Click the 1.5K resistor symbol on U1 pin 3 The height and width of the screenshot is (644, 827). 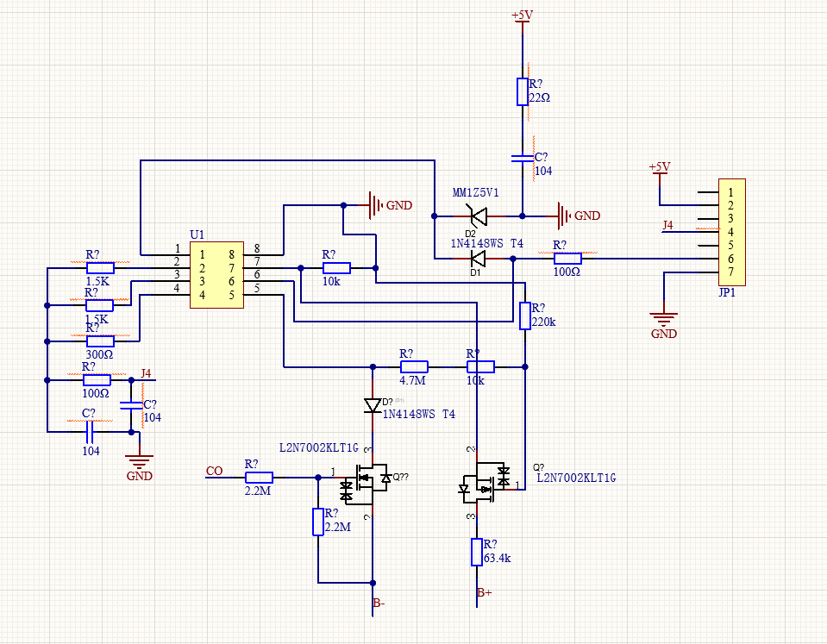point(100,305)
